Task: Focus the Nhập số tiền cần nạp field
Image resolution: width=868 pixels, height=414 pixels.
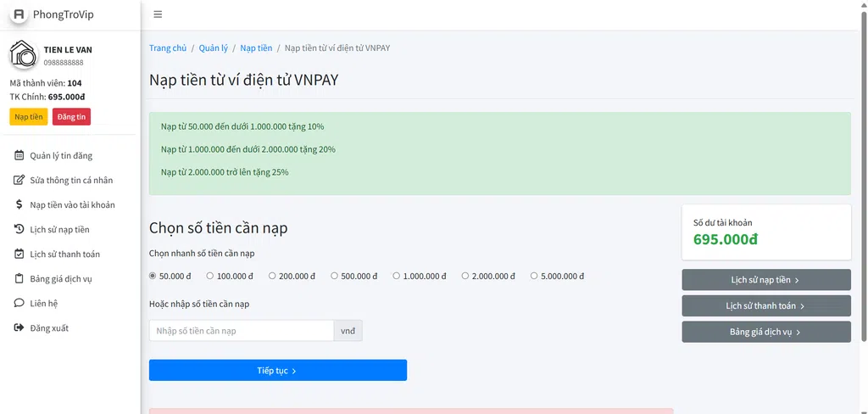Action: [x=241, y=331]
